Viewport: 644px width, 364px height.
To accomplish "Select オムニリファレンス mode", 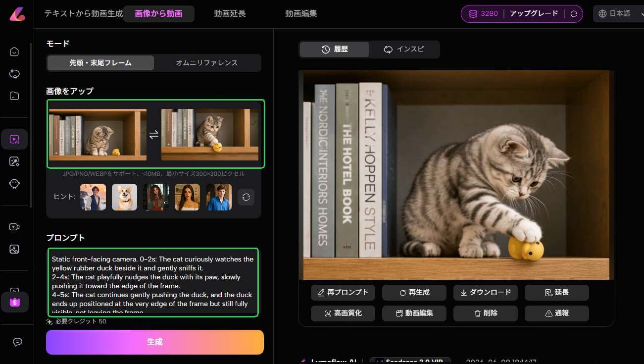I will [x=207, y=63].
